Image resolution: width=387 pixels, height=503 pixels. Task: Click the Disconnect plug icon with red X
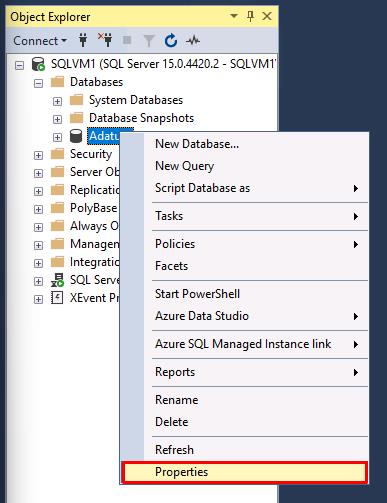pos(105,40)
